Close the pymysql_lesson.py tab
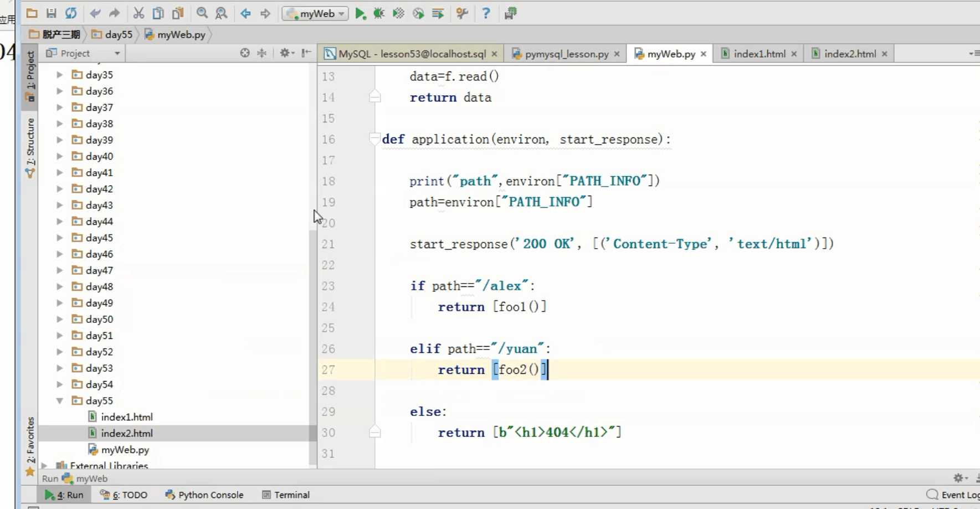The image size is (980, 509). click(x=617, y=54)
